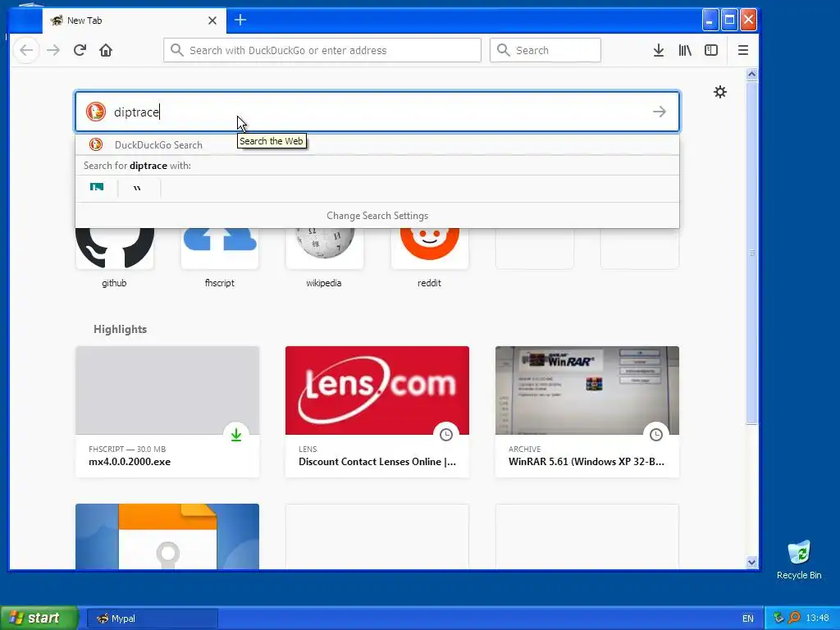Open the mx4.0.0.2000.exe download highlight
The image size is (840, 630).
click(x=167, y=412)
